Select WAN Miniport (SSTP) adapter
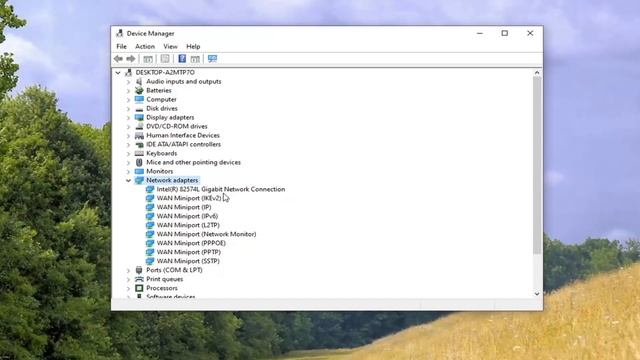Image resolution: width=640 pixels, height=360 pixels. click(188, 261)
